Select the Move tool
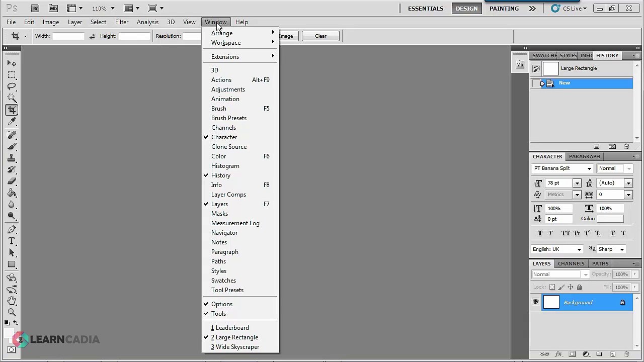The image size is (644, 362). [x=12, y=63]
